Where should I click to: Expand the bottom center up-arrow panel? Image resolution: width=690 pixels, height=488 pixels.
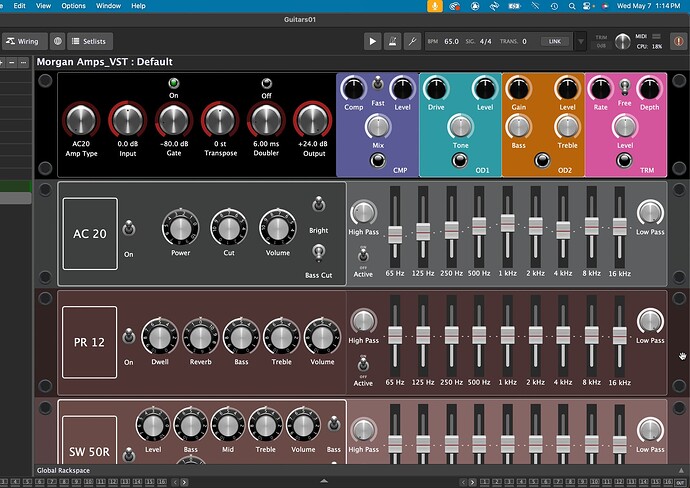pyautogui.click(x=324, y=481)
